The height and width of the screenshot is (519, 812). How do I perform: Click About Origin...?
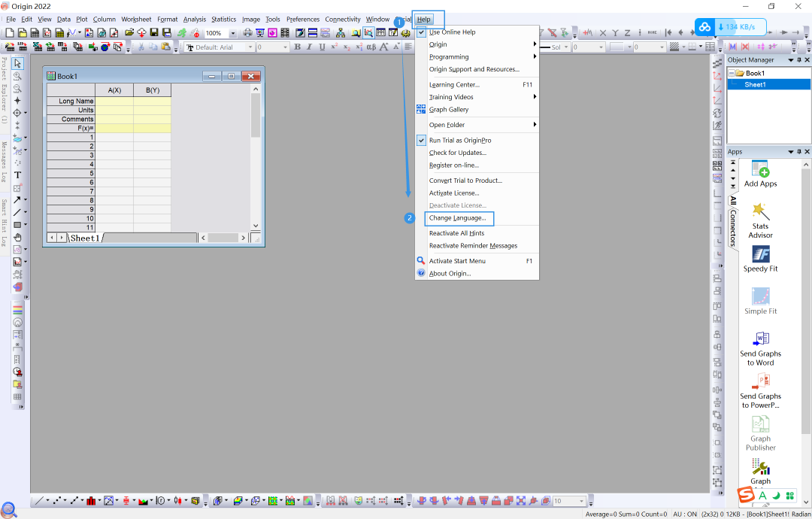tap(450, 274)
